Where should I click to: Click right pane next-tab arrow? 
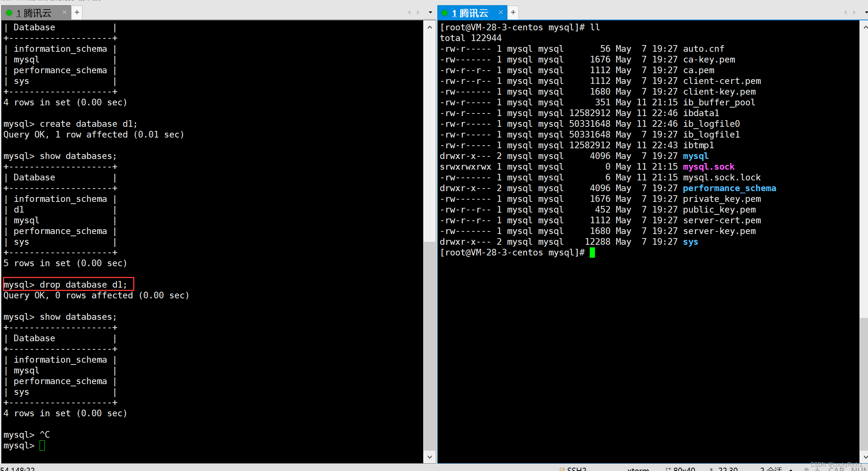click(x=855, y=13)
